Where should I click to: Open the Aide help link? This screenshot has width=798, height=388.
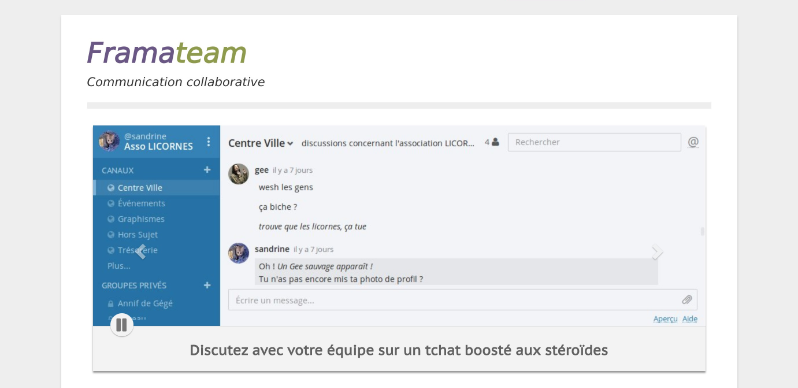point(690,319)
